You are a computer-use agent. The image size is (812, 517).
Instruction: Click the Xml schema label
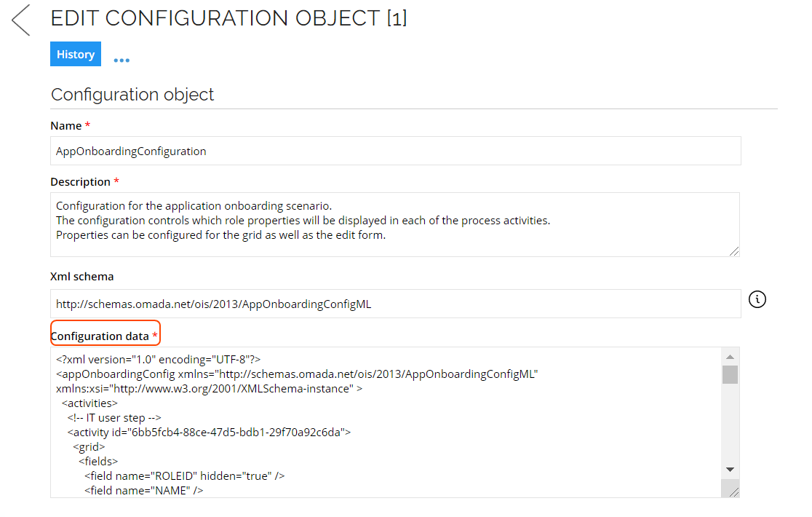point(81,277)
